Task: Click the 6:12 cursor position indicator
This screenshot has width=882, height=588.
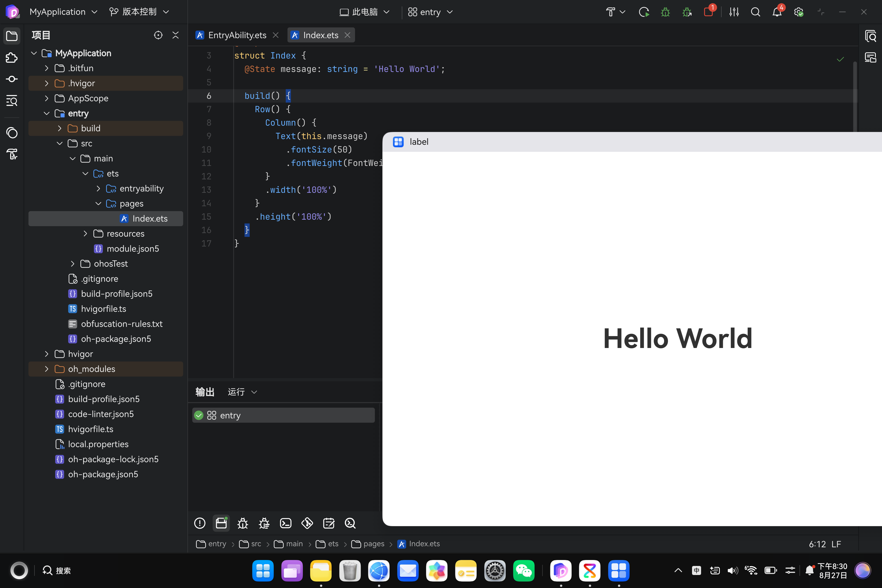Action: [818, 544]
